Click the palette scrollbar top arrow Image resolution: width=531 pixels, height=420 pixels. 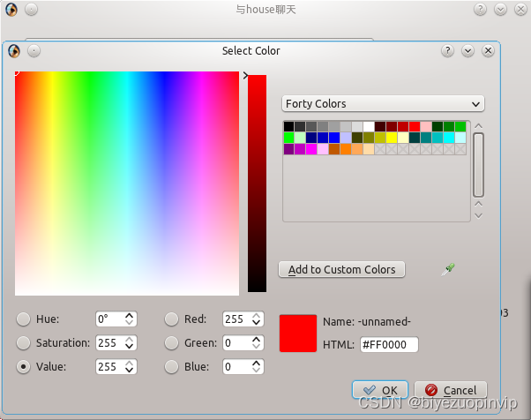[x=478, y=126]
